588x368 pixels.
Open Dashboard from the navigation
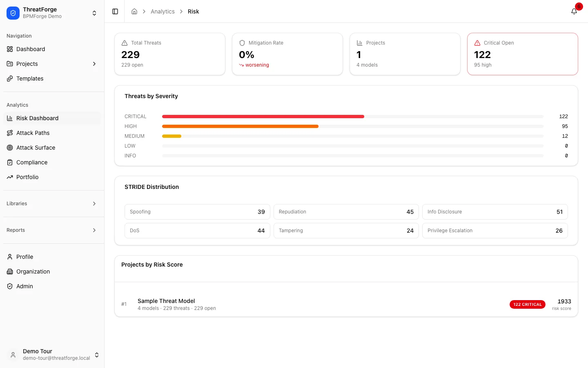click(52, 49)
